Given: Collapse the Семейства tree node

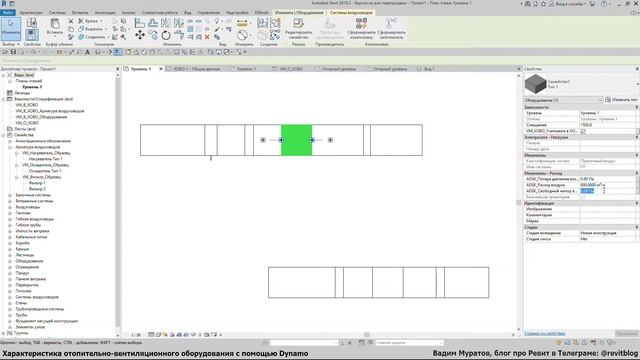Looking at the screenshot, I should coord(3,135).
